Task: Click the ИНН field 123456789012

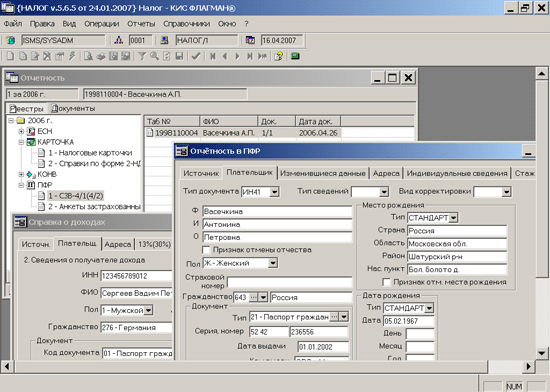Action: [x=136, y=276]
